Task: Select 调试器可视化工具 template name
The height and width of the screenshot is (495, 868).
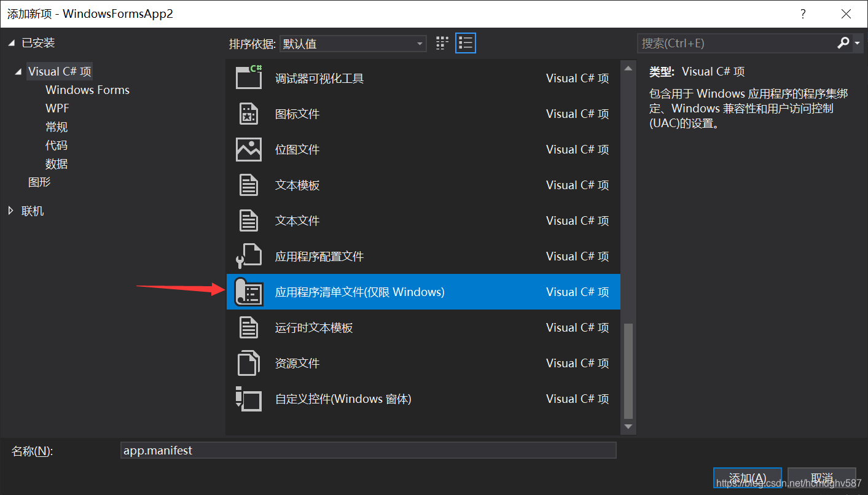Action: (x=319, y=78)
